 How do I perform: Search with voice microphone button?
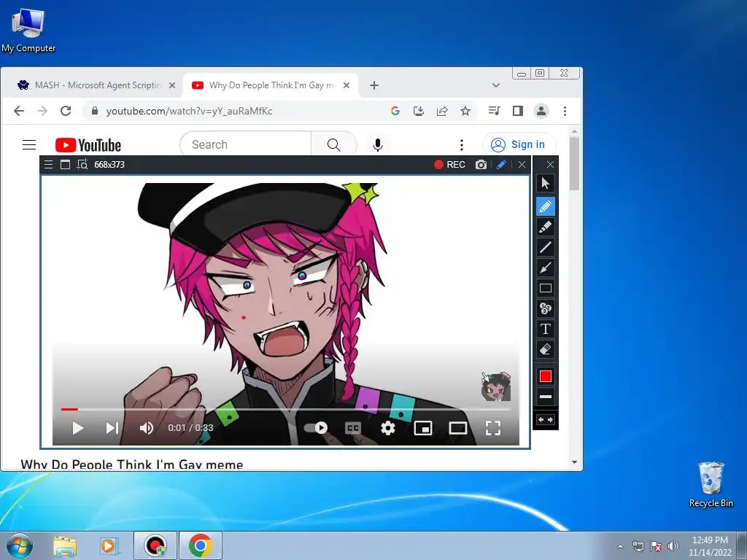click(377, 145)
